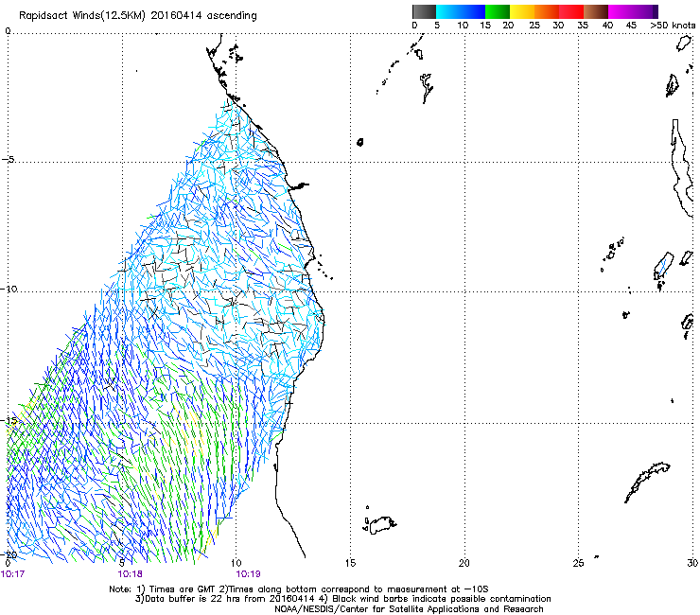Click the cyan-to-blue 5-15 knots legend segment
The width and height of the screenshot is (700, 615).
coord(461,11)
